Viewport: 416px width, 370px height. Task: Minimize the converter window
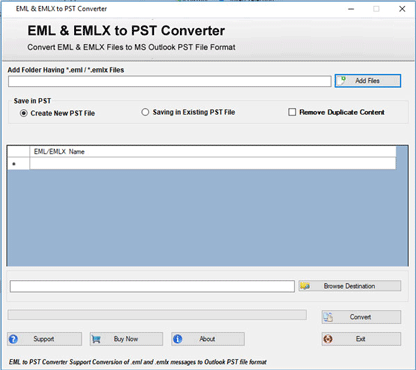351,9
